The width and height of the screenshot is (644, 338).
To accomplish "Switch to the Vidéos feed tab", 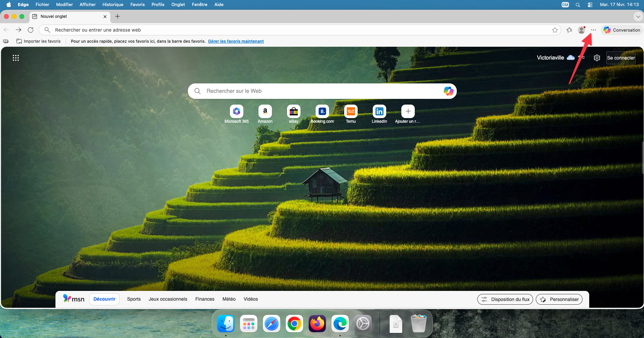I will pyautogui.click(x=251, y=299).
